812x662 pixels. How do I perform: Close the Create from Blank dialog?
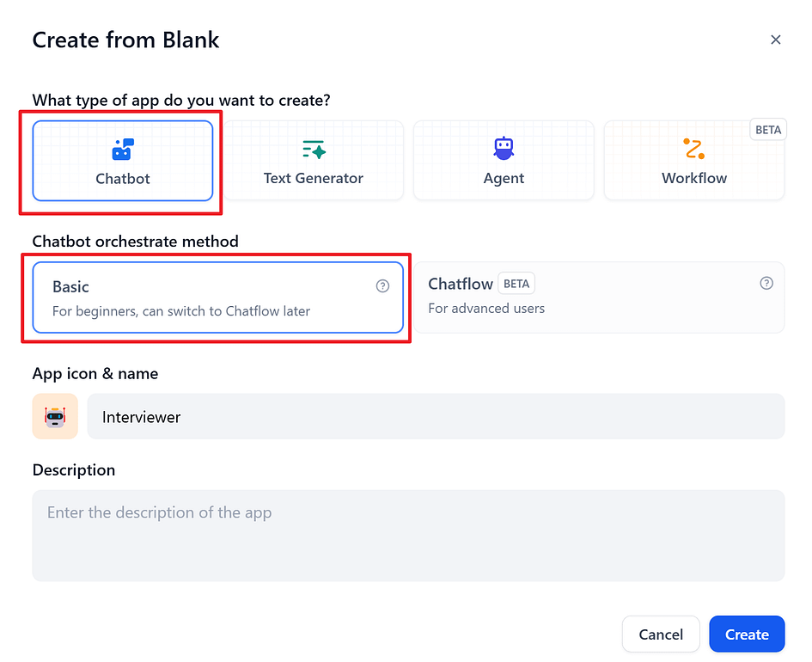coord(775,40)
